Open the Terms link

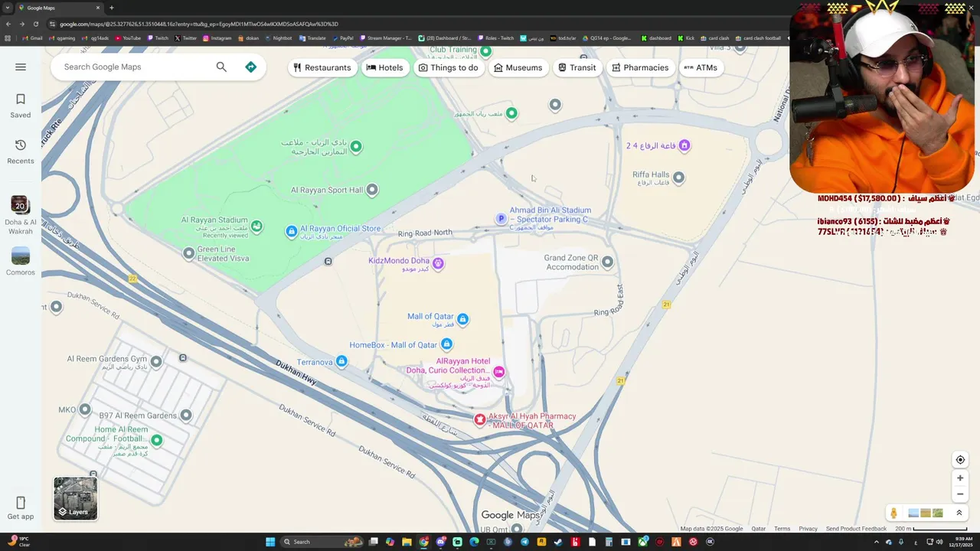click(x=782, y=529)
